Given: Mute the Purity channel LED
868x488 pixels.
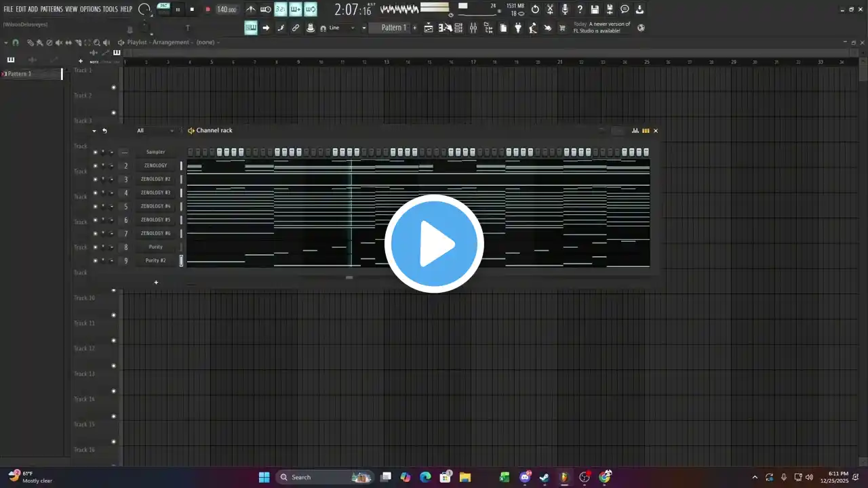Looking at the screenshot, I should tap(95, 247).
